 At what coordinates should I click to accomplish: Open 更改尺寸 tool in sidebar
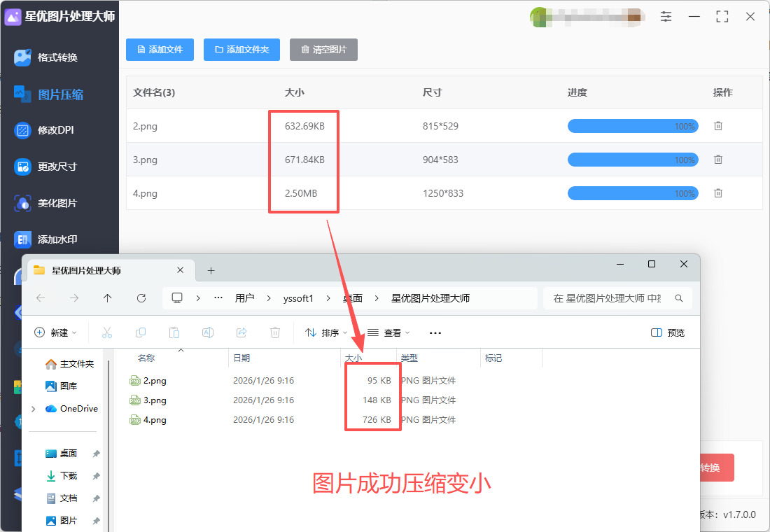45,167
